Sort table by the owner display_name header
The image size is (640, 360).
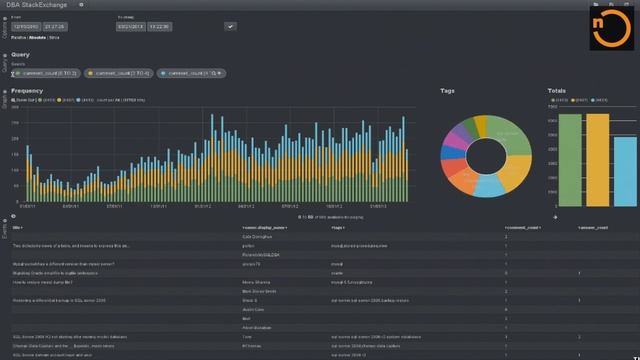tap(264, 228)
